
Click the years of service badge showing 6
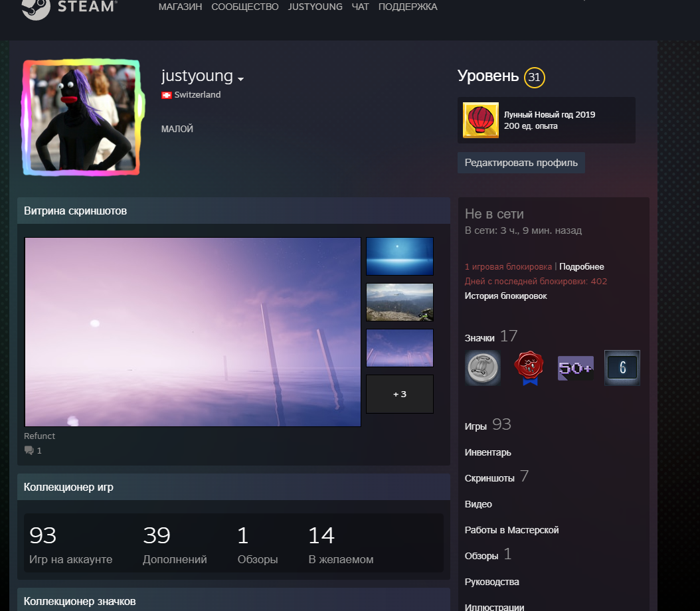622,368
